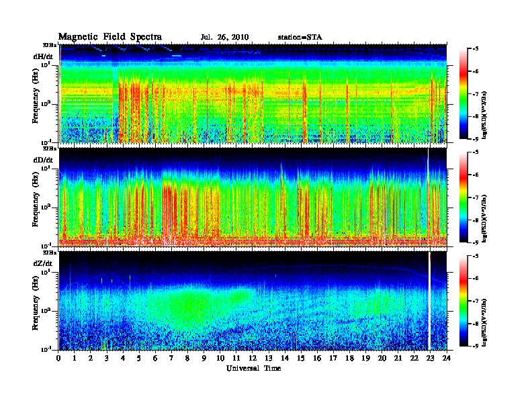532x411 pixels.
Task: Click hour tick label 1 on time axis
Action: tap(75, 359)
